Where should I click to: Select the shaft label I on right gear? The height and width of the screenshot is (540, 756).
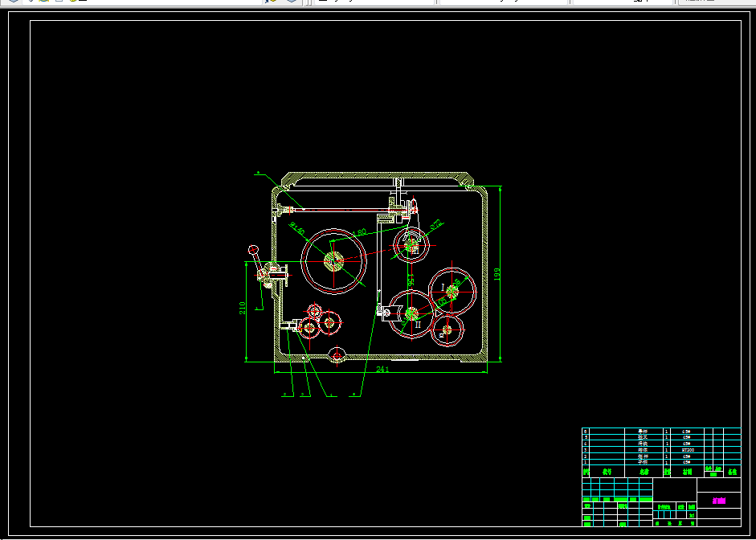[x=443, y=288]
